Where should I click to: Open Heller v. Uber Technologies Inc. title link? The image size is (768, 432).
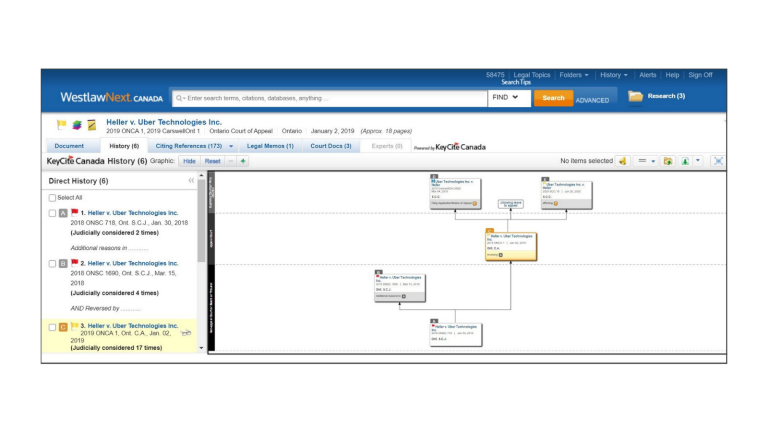pos(164,122)
